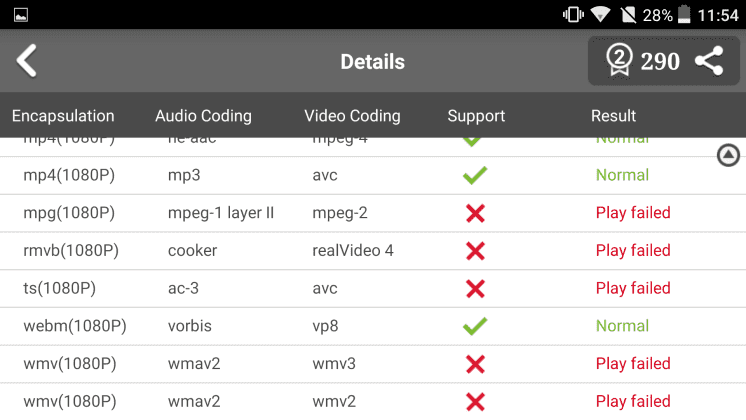Select the Audio Coding column header

[203, 116]
